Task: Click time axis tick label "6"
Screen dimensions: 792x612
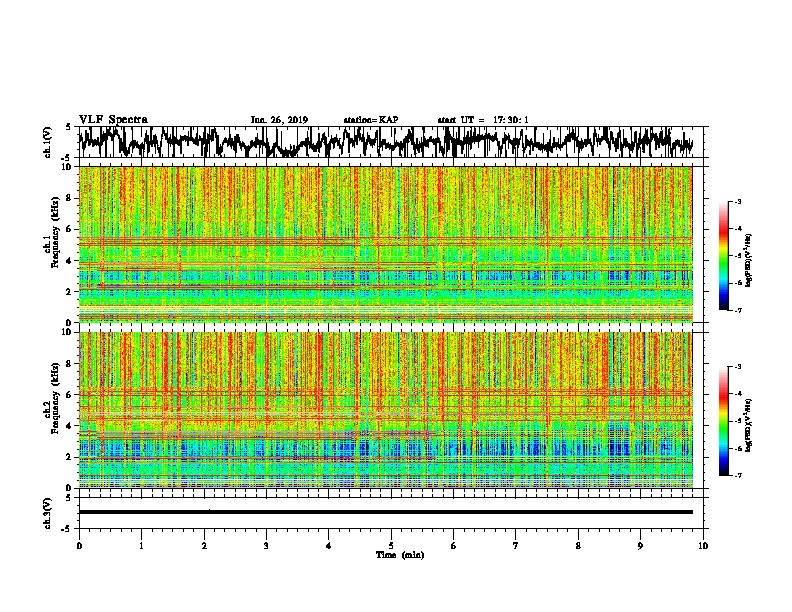Action: (454, 546)
